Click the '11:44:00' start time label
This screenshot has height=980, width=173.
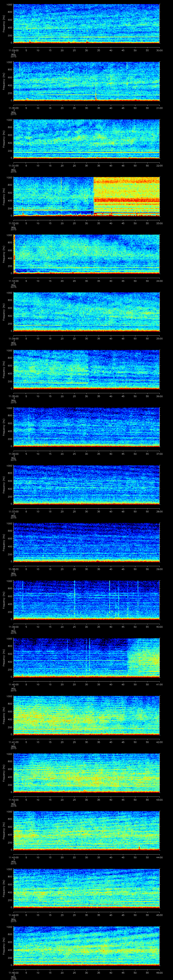tap(13, 915)
